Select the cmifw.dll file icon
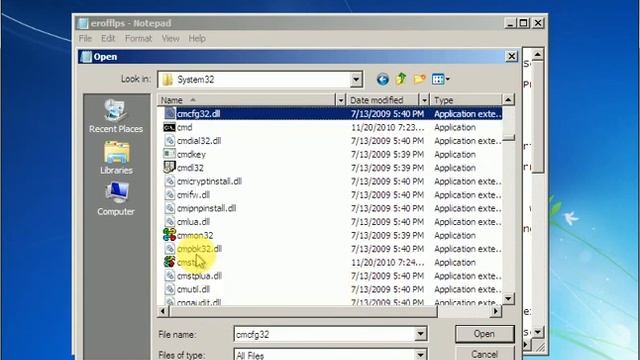Viewport: 640px width, 360px height. [x=170, y=195]
